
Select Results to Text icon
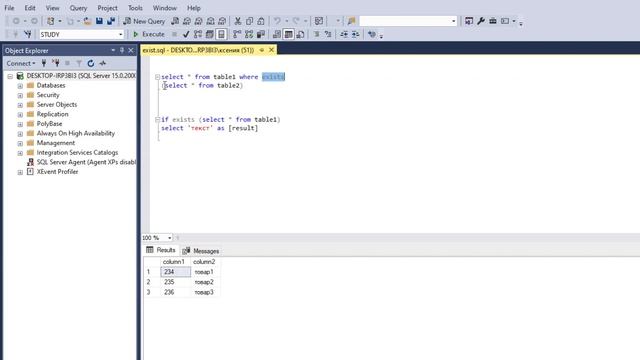point(277,34)
